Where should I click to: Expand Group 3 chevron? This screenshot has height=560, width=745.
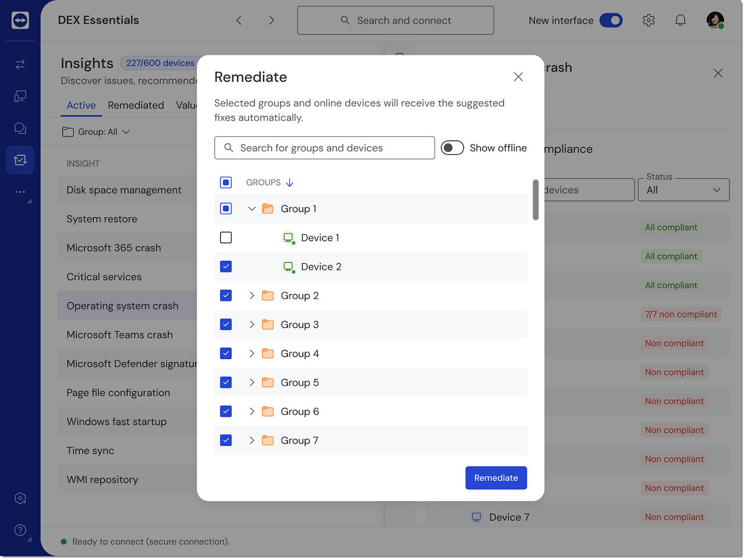pos(251,324)
